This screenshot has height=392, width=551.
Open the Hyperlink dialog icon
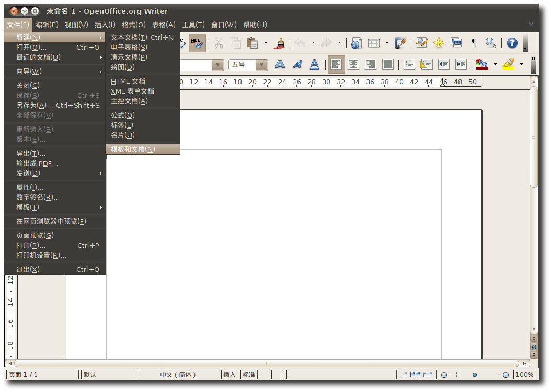[357, 43]
